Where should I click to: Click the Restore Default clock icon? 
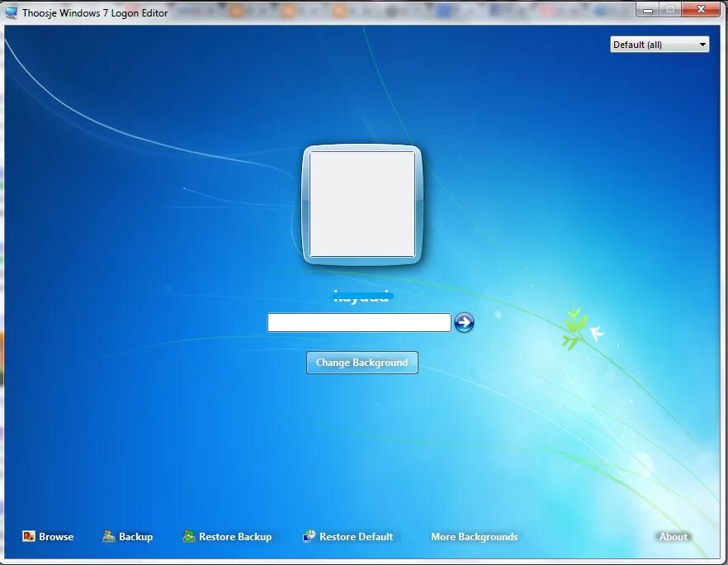tap(309, 536)
